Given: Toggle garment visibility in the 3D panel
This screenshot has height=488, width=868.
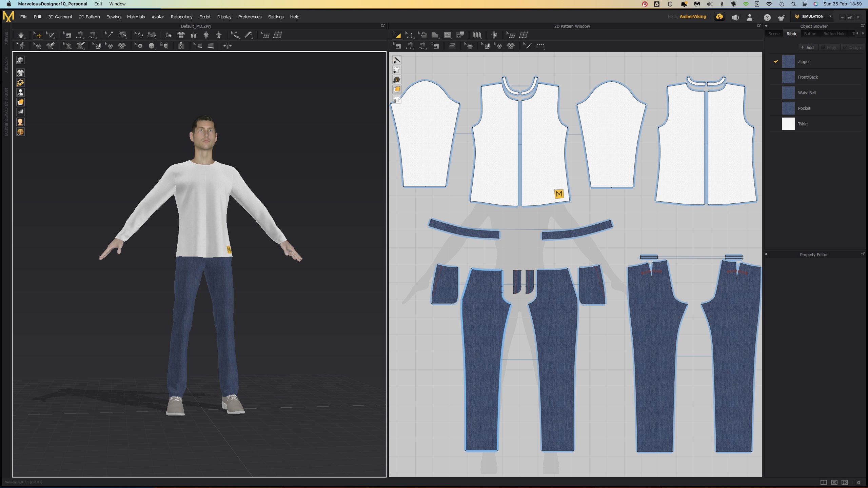Looking at the screenshot, I should 20,73.
